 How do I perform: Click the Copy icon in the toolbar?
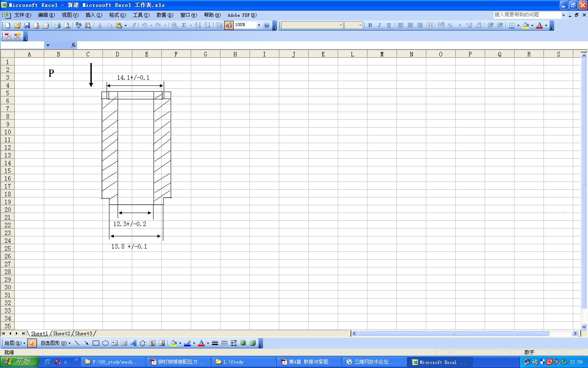(x=109, y=25)
